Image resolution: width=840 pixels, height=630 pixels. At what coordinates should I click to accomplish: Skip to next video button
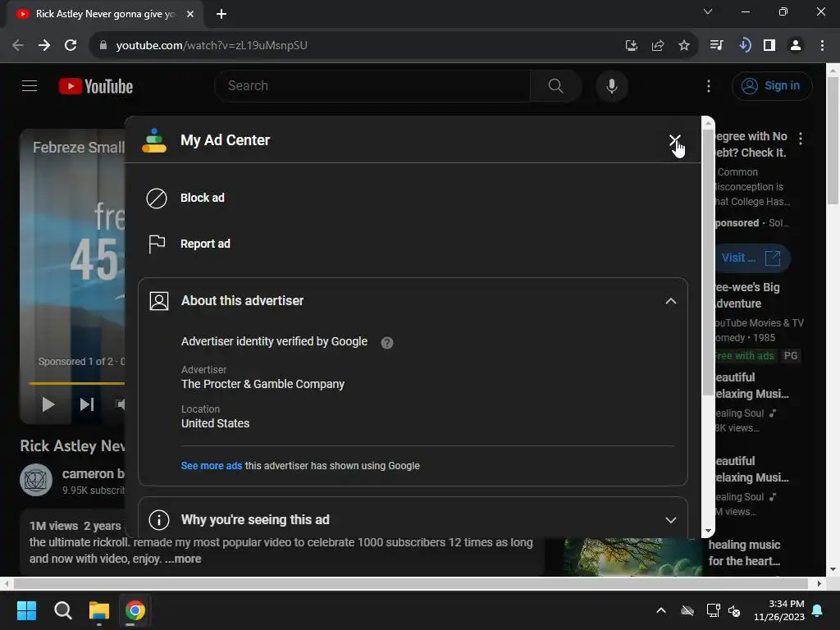coord(87,404)
